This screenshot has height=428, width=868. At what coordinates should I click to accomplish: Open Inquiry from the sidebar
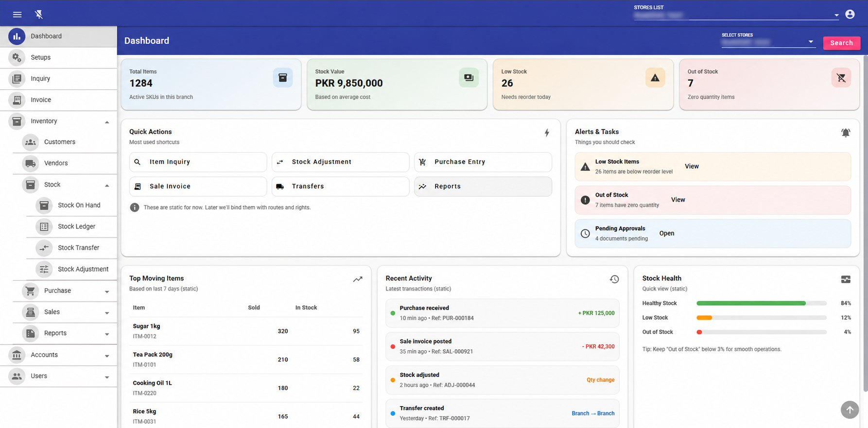58,79
